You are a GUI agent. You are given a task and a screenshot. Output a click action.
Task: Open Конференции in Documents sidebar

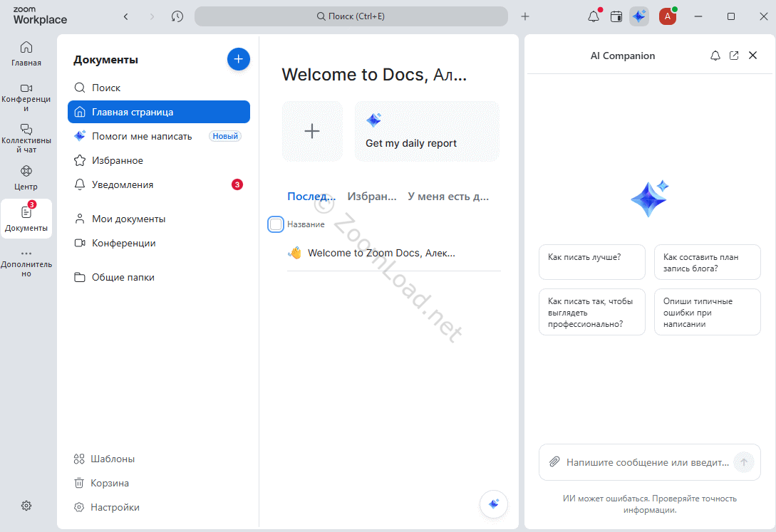tap(159, 243)
